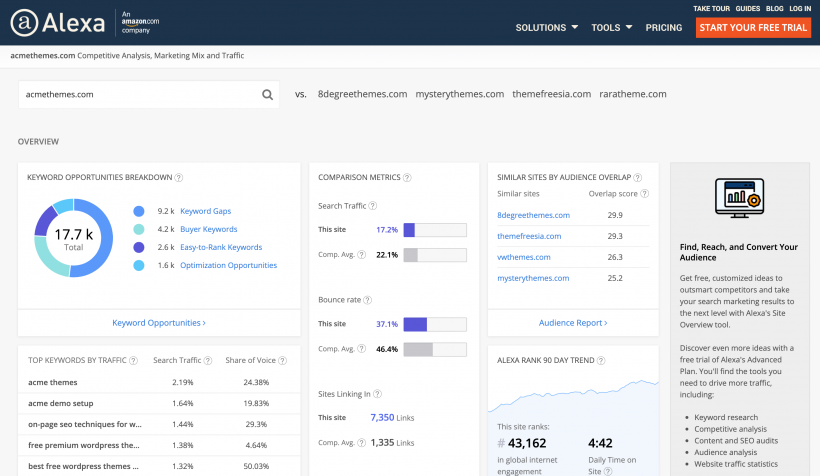Click Log In in top bar
820x476 pixels.
(x=800, y=9)
